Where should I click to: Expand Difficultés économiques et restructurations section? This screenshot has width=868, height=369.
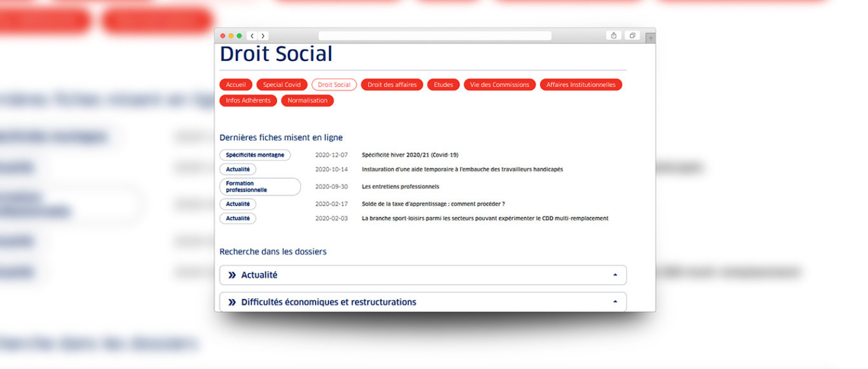coord(423,302)
